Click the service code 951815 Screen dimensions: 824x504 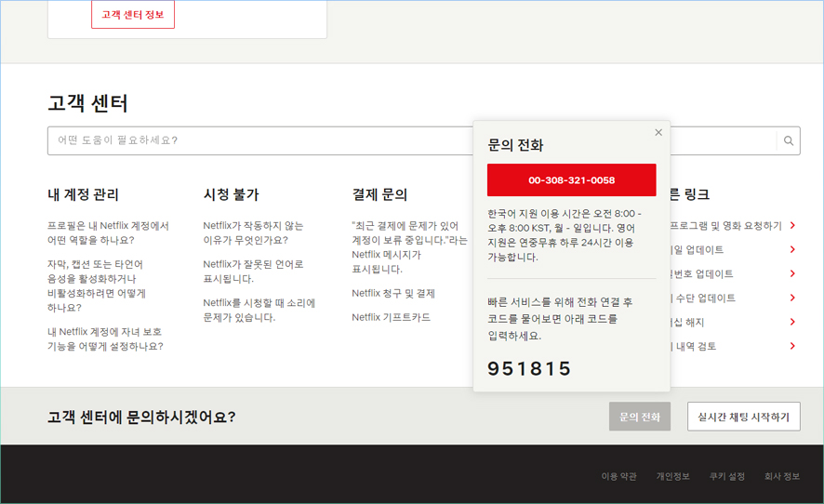[529, 368]
